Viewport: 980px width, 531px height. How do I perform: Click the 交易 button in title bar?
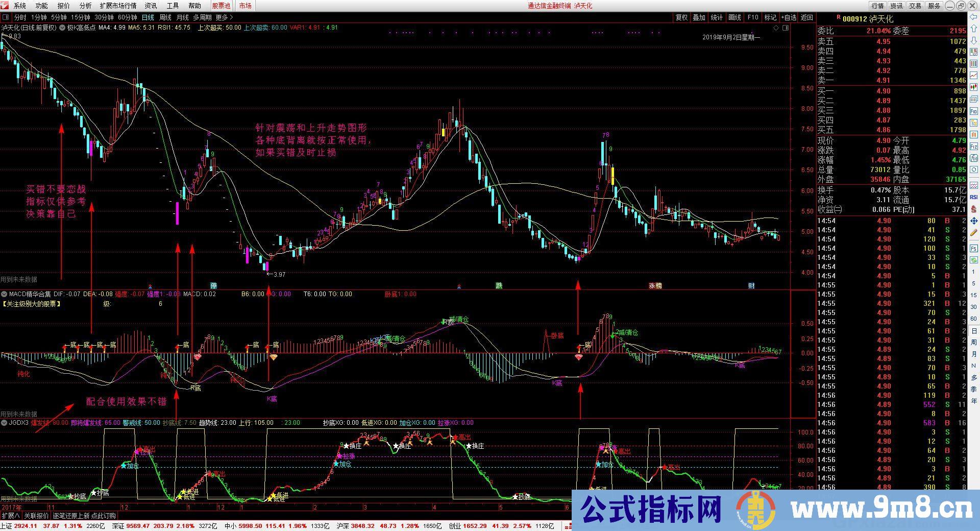915,6
